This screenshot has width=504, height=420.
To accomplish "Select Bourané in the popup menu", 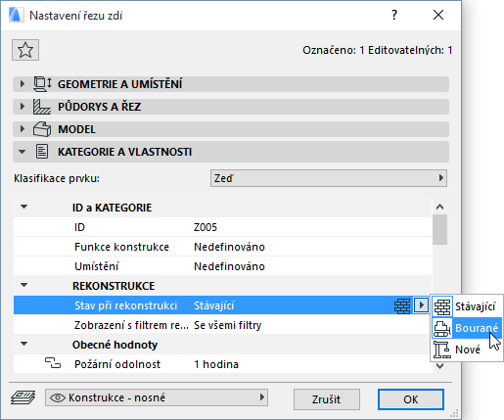I will 467,328.
